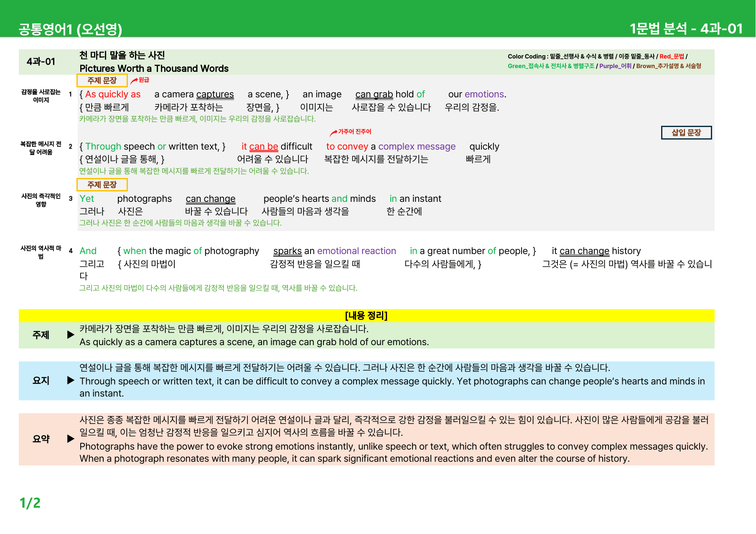The image size is (756, 534).
Task: Click the 요약 row label
Action: click(41, 439)
